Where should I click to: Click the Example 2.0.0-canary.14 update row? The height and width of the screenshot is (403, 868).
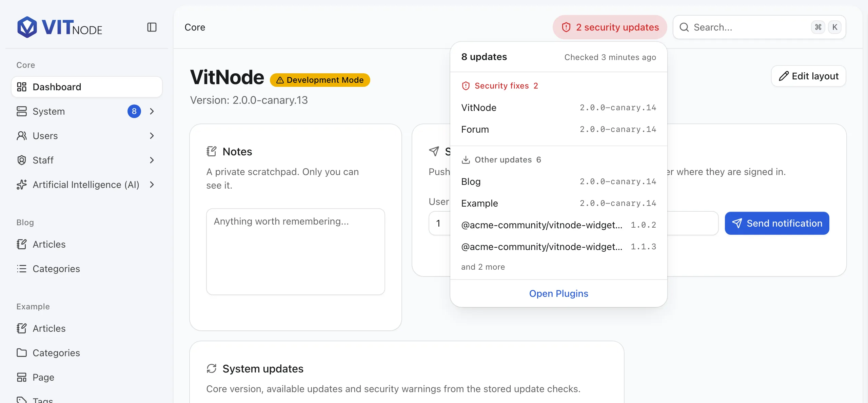[559, 203]
